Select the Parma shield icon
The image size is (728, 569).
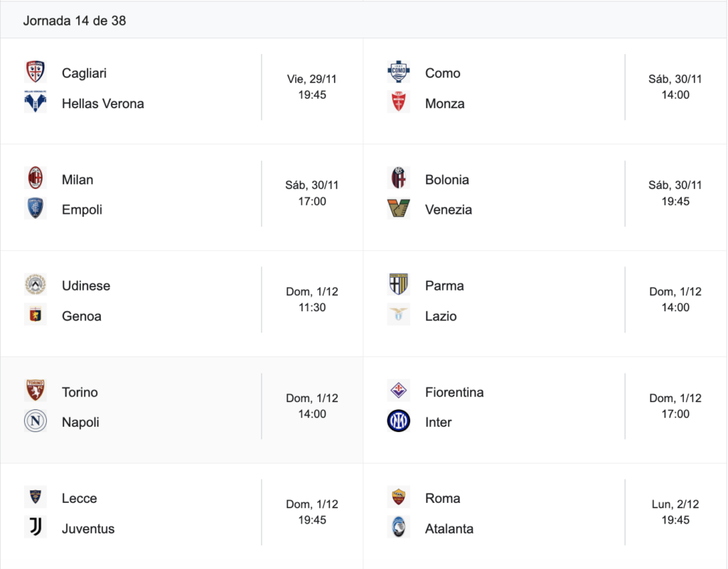[x=398, y=284]
